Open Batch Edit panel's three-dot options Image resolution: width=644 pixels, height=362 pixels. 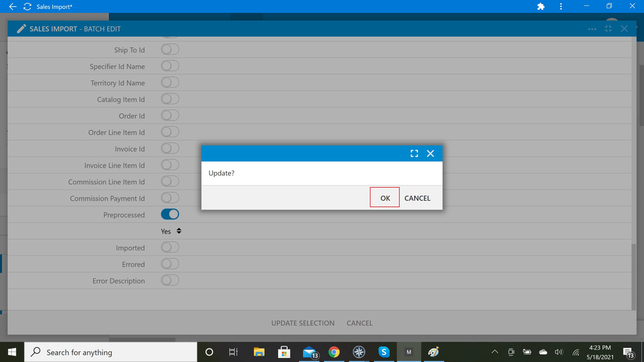(x=592, y=29)
